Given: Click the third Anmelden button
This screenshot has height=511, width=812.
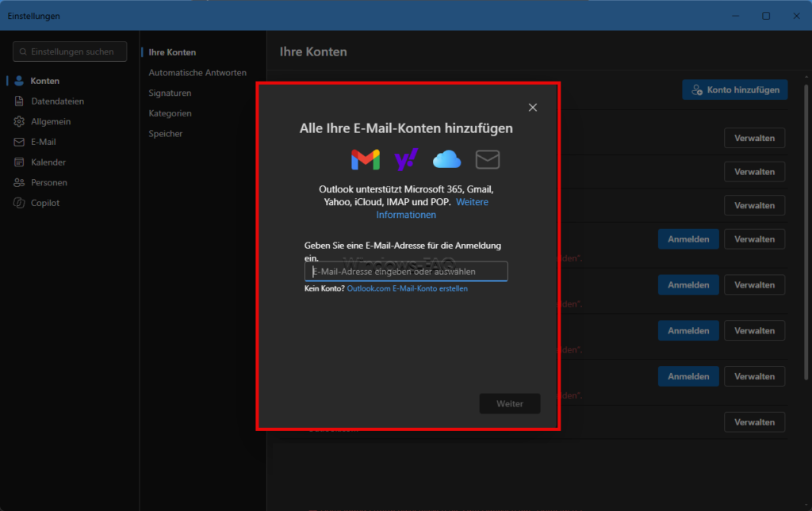Looking at the screenshot, I should 688,330.
